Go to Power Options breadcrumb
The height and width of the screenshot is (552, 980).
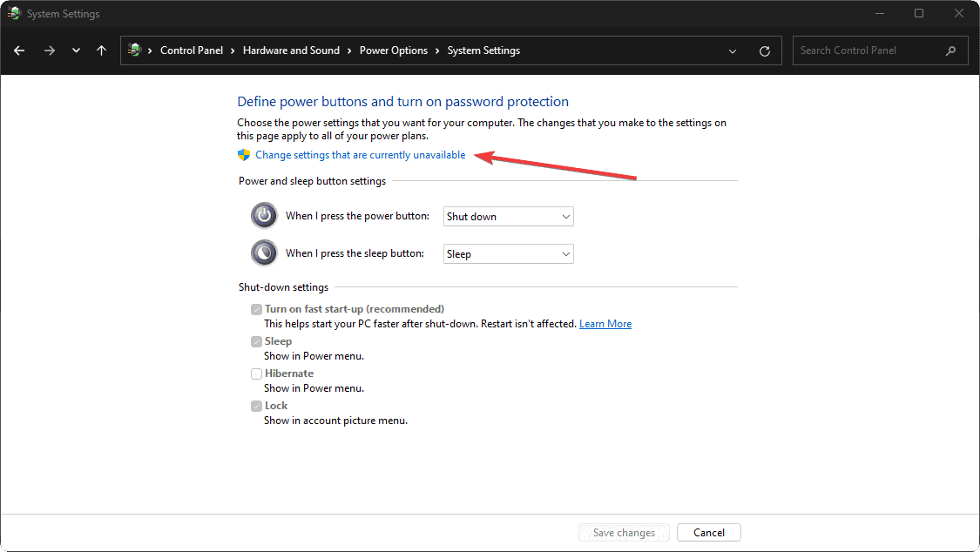394,50
